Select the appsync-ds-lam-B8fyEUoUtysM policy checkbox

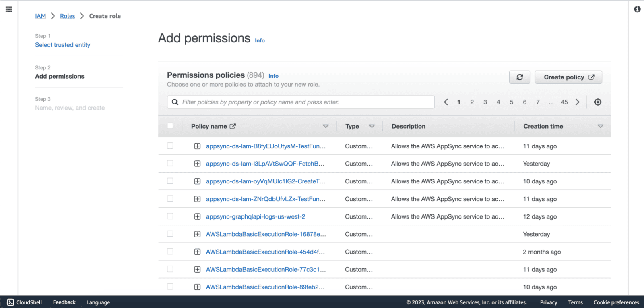tap(170, 146)
